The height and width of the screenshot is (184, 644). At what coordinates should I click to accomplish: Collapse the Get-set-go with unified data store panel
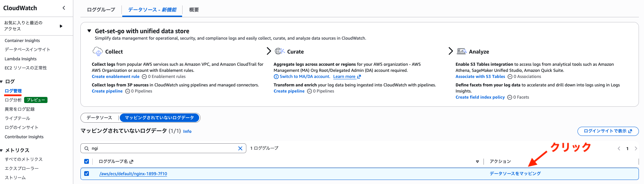click(89, 31)
